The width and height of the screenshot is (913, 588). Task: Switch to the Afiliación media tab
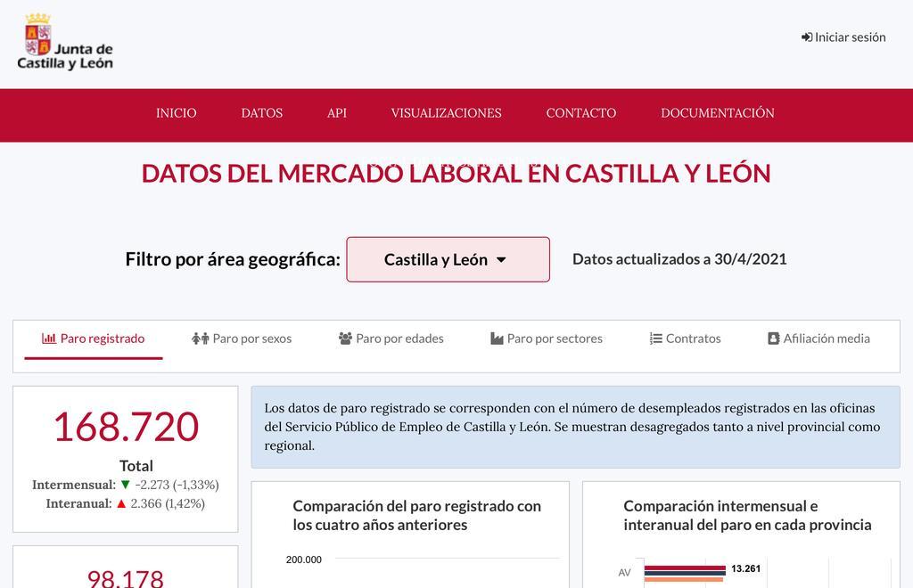point(818,339)
